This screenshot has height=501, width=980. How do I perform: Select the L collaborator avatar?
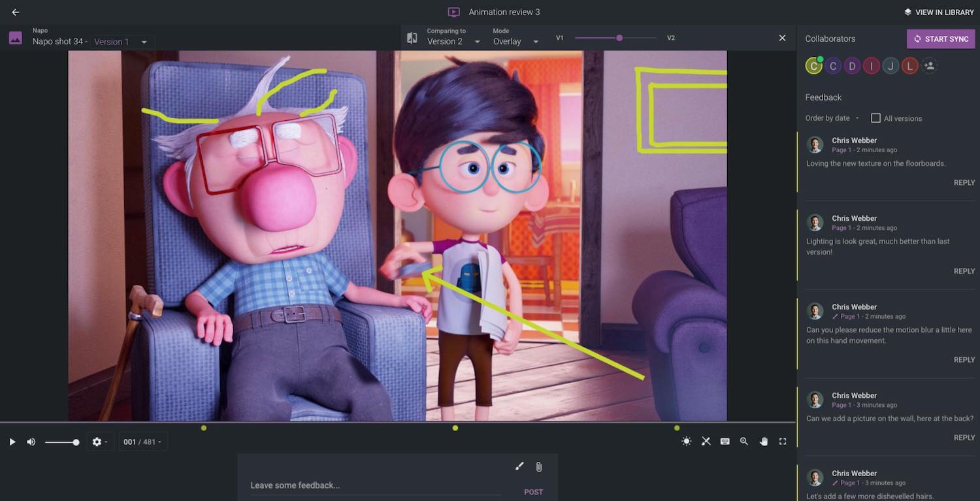[910, 65]
